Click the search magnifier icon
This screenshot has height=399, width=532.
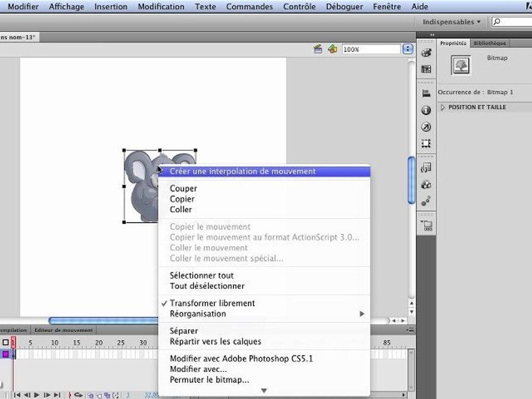(x=497, y=22)
